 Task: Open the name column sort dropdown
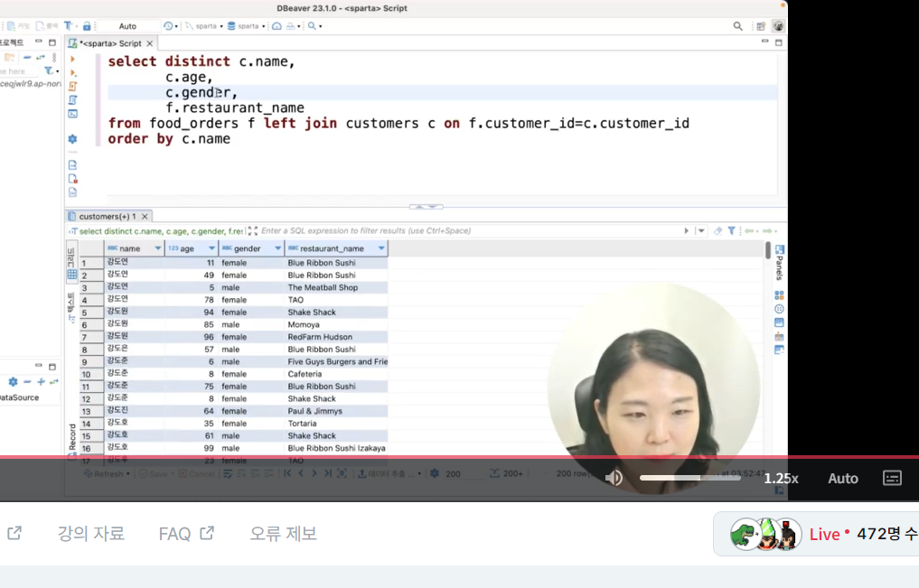[157, 248]
